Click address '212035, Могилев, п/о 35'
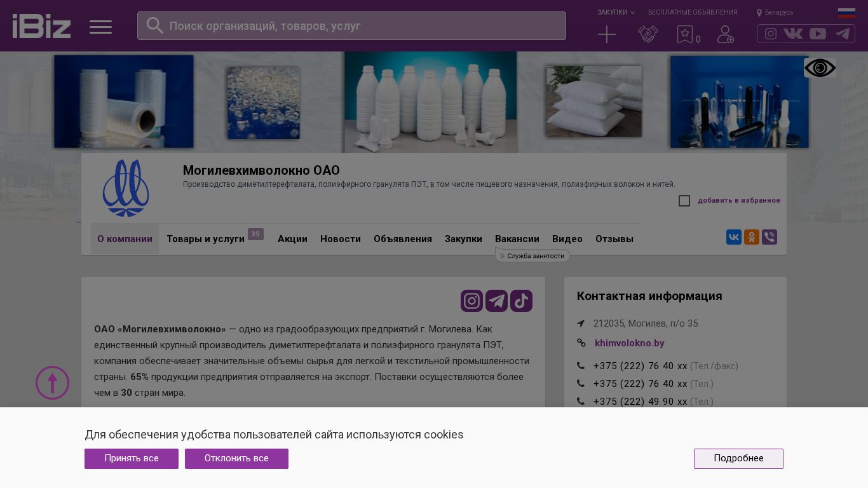The width and height of the screenshot is (868, 488). [646, 323]
